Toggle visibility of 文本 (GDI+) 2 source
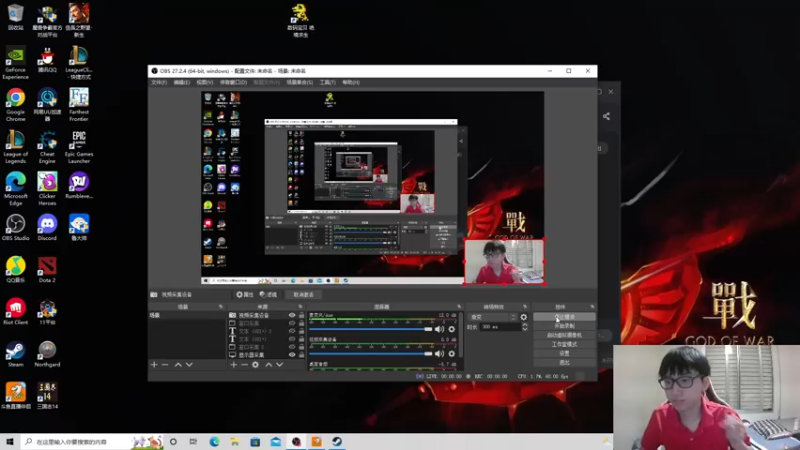 click(292, 331)
